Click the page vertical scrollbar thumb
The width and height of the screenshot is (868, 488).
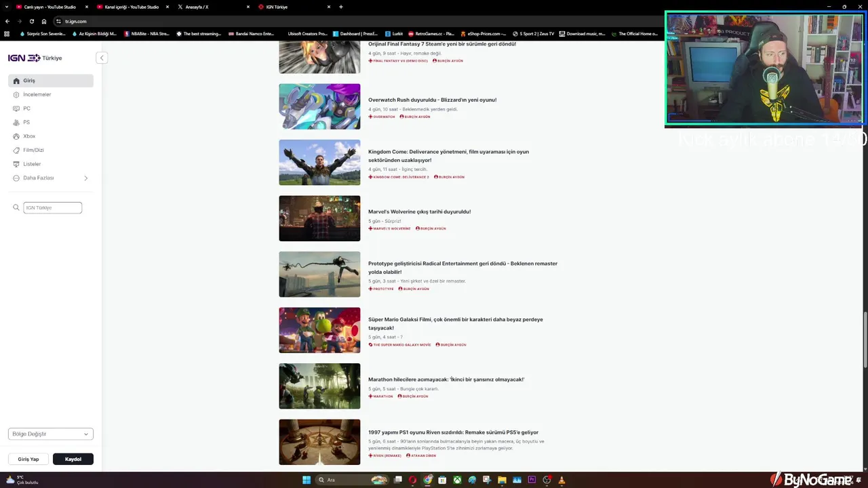point(865,340)
